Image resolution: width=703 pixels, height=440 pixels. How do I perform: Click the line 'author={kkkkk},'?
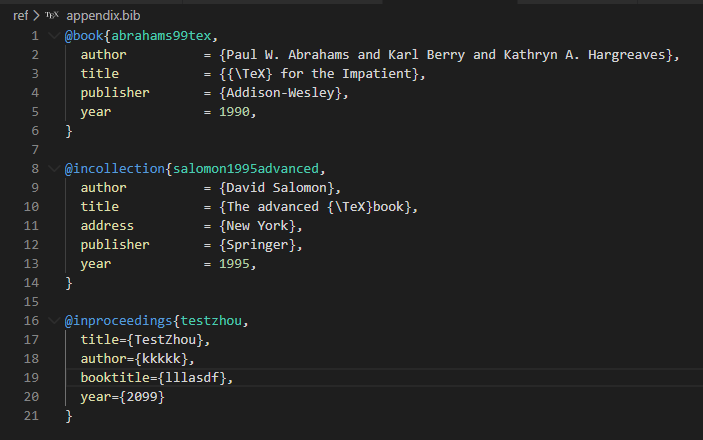(x=138, y=359)
